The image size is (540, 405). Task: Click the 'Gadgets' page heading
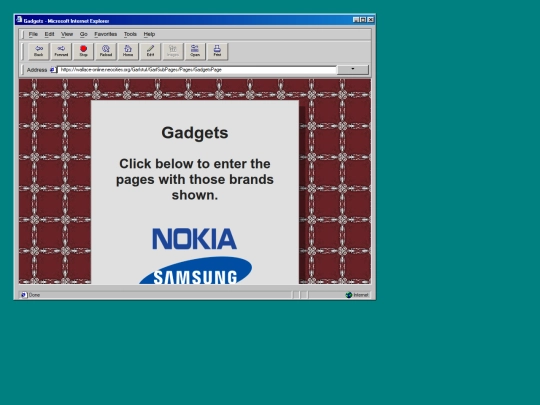[x=195, y=133]
